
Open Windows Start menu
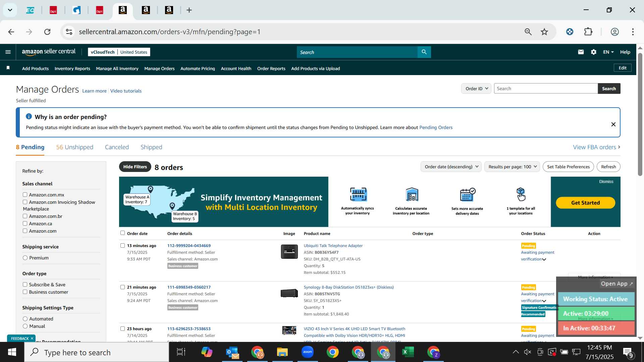click(x=12, y=352)
